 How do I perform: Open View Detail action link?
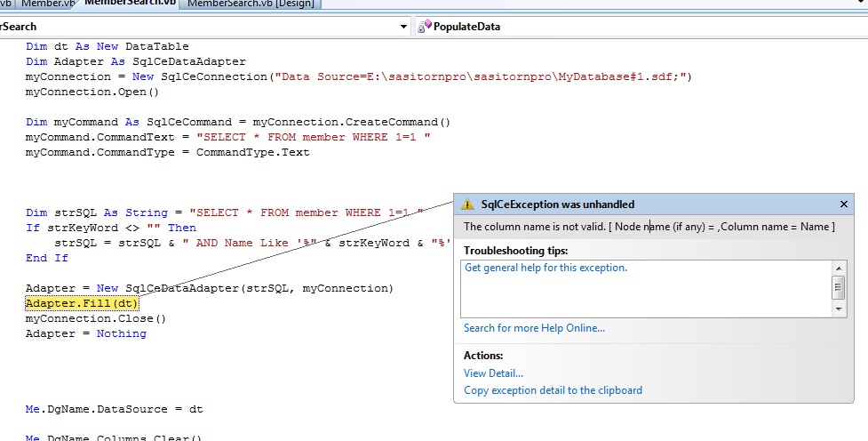493,373
